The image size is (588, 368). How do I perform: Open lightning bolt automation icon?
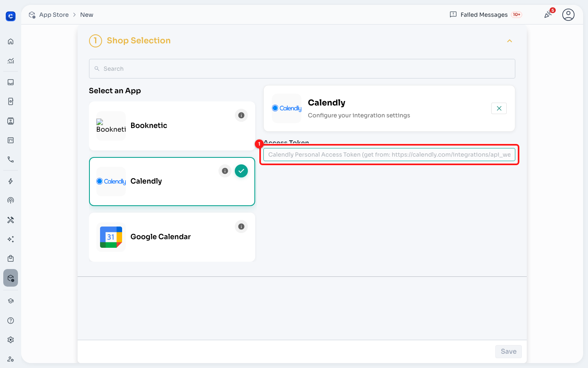[11, 181]
